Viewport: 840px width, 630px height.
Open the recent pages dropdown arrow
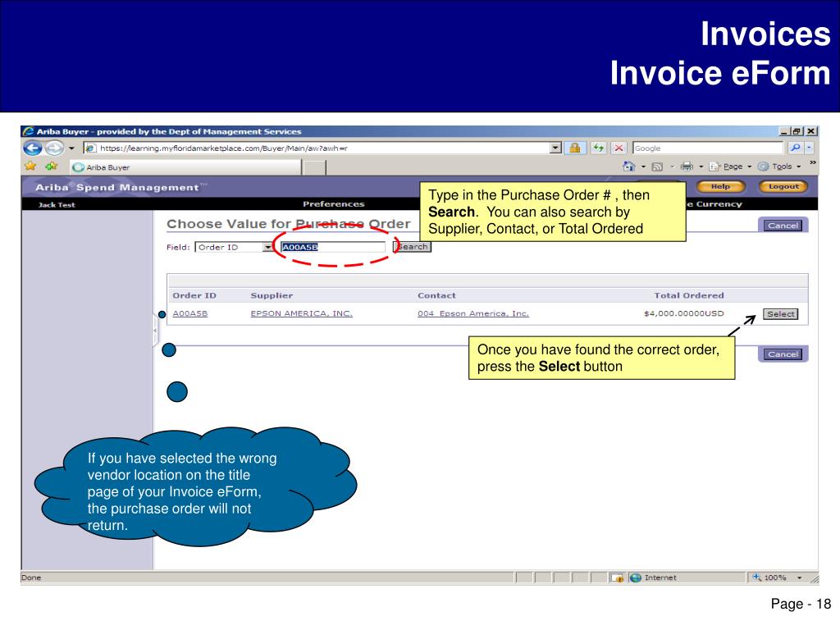72,148
